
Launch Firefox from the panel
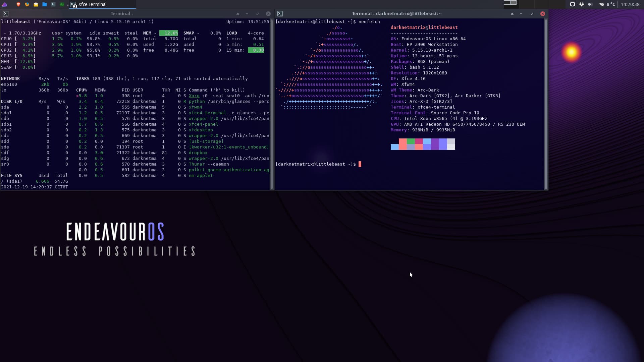[x=27, y=4]
